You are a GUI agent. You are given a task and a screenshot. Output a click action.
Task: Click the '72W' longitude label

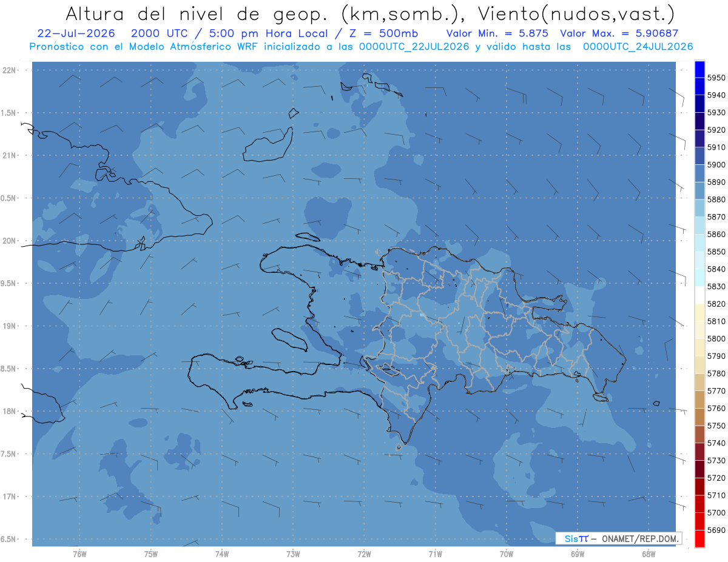[364, 554]
